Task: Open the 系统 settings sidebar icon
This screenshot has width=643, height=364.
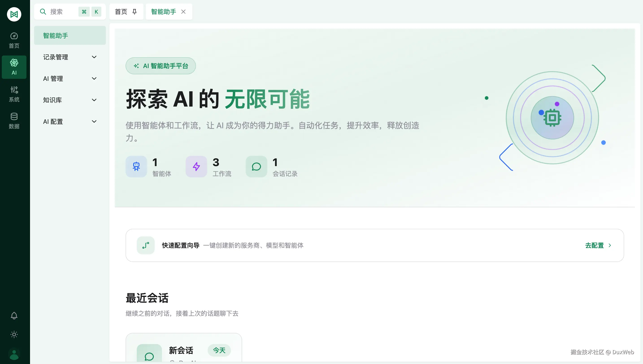Action: (14, 94)
